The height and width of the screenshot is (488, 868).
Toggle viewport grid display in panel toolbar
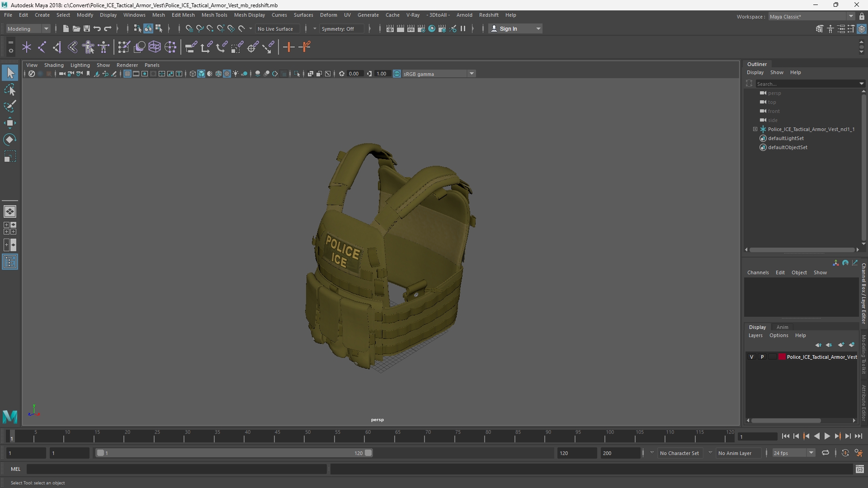[127, 74]
